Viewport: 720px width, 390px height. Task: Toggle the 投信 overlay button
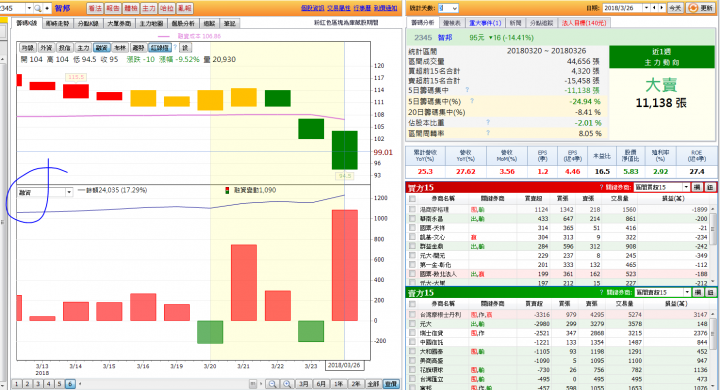(x=65, y=47)
